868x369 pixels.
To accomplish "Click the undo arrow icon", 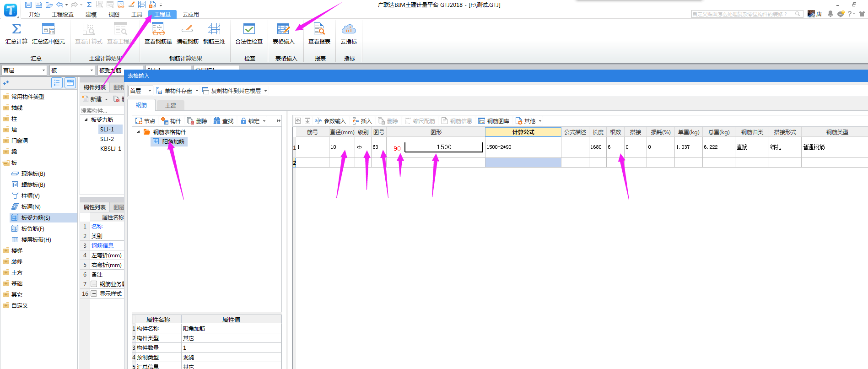I will 59,5.
